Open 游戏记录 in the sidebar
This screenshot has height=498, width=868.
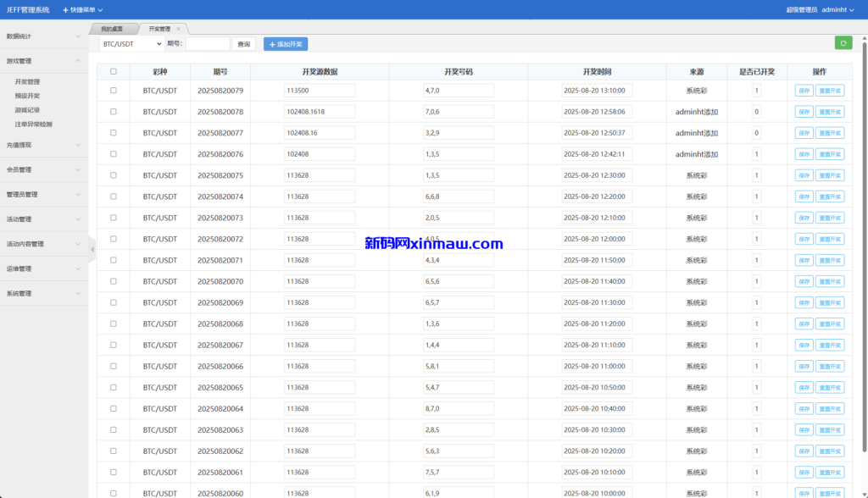click(x=27, y=110)
